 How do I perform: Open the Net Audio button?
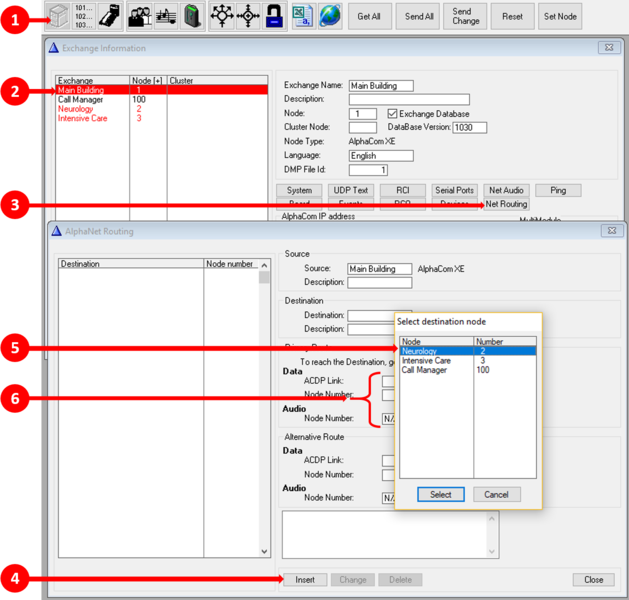[x=506, y=190]
